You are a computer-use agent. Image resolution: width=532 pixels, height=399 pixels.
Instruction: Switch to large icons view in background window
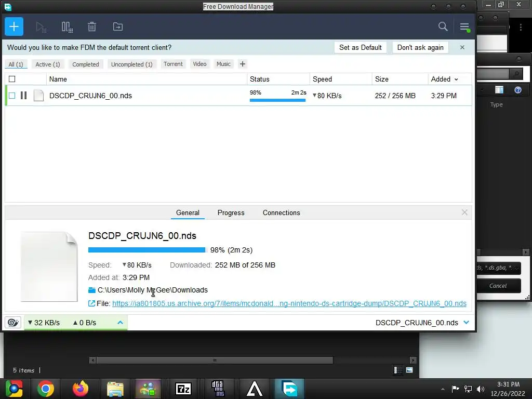click(x=409, y=370)
